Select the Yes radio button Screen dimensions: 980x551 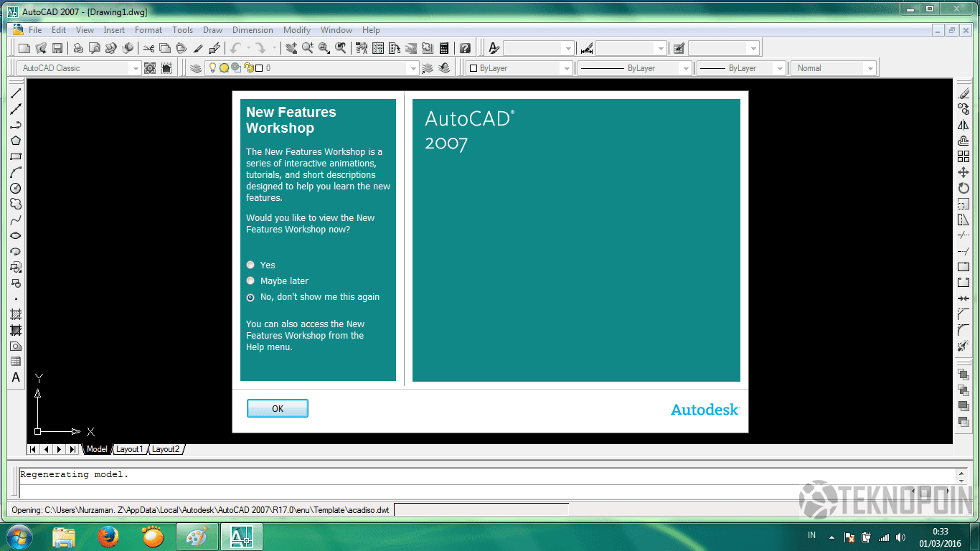pyautogui.click(x=250, y=265)
